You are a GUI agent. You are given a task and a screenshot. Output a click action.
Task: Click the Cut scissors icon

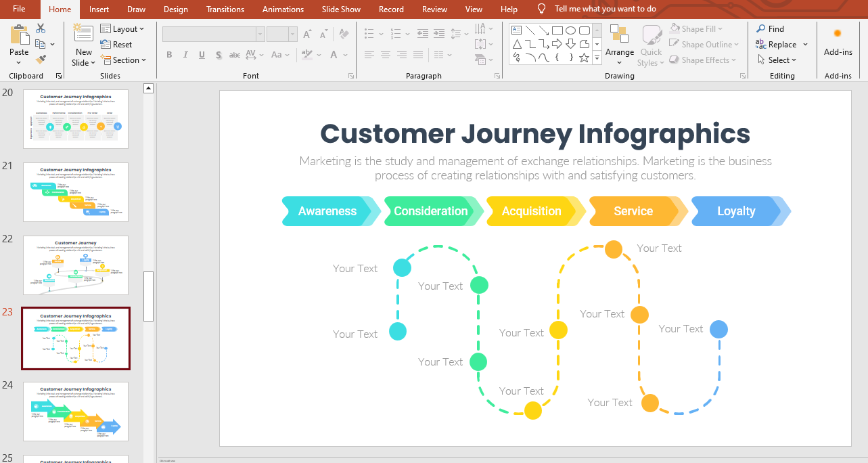click(41, 28)
